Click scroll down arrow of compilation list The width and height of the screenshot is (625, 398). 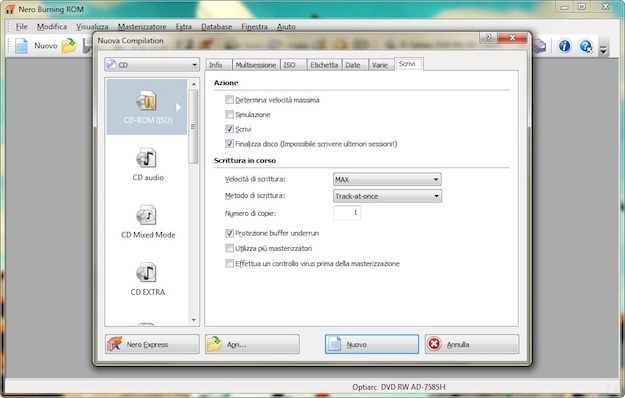(194, 320)
